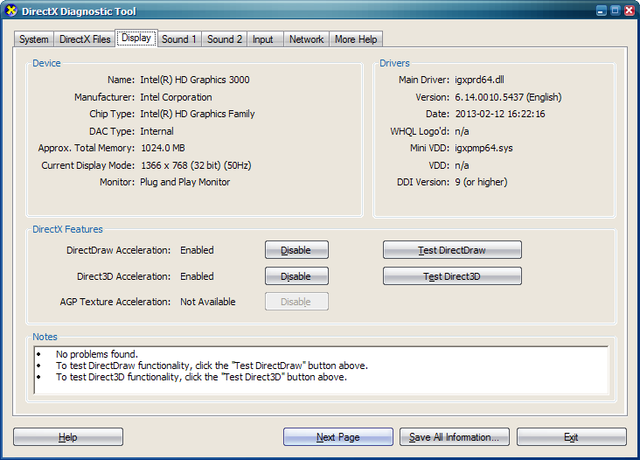Run the Test Direct3D button
The height and width of the screenshot is (460, 640).
[452, 276]
